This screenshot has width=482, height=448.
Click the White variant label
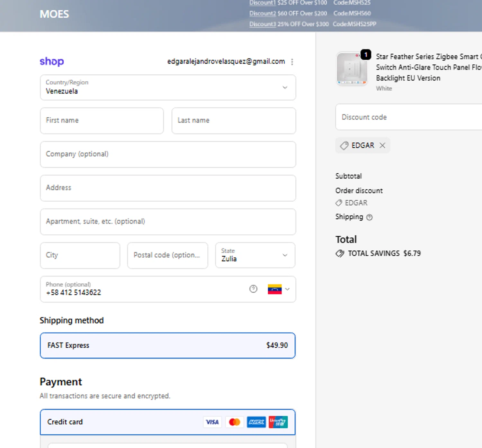384,88
